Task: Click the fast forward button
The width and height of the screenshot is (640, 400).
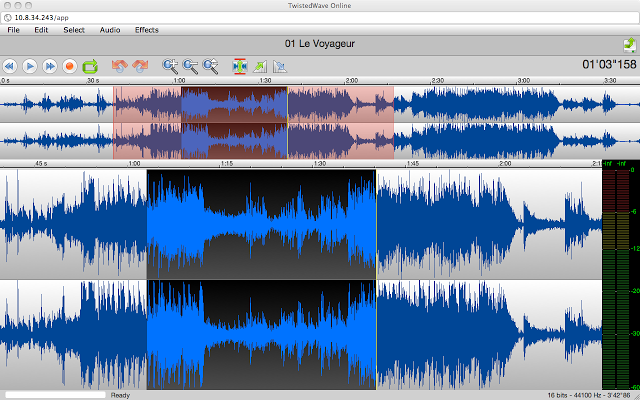Action: [50, 66]
